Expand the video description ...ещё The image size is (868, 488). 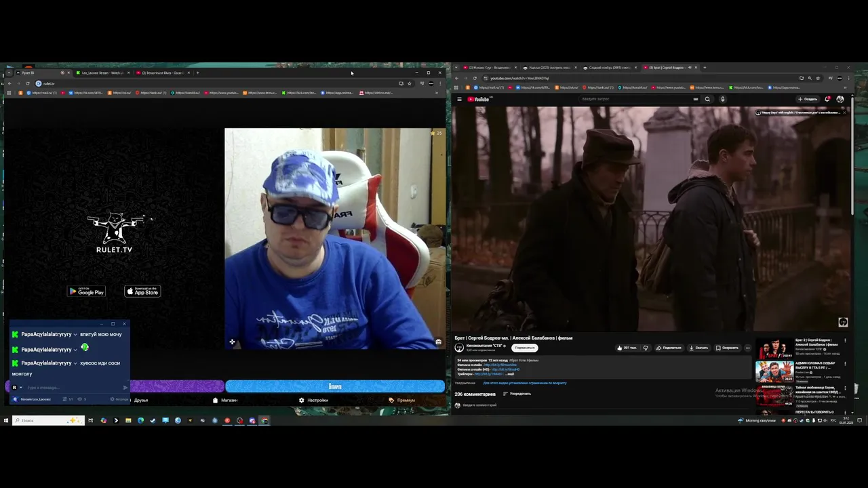[509, 373]
